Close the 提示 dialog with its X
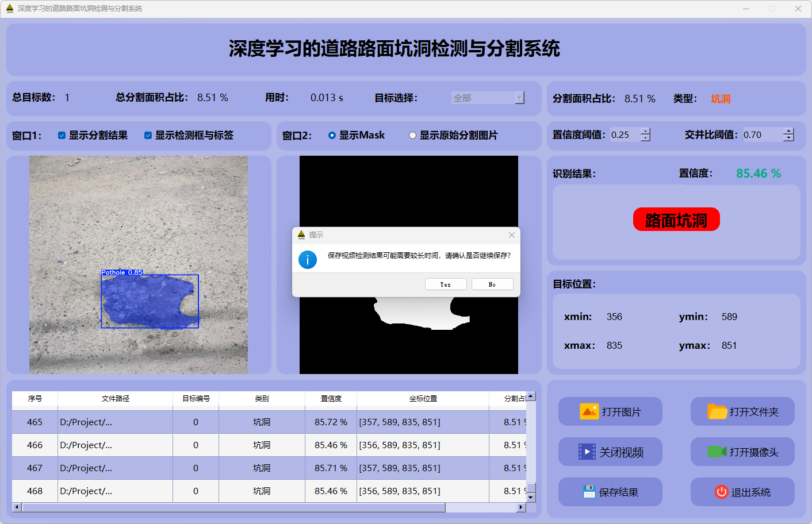This screenshot has width=812, height=524. (512, 235)
